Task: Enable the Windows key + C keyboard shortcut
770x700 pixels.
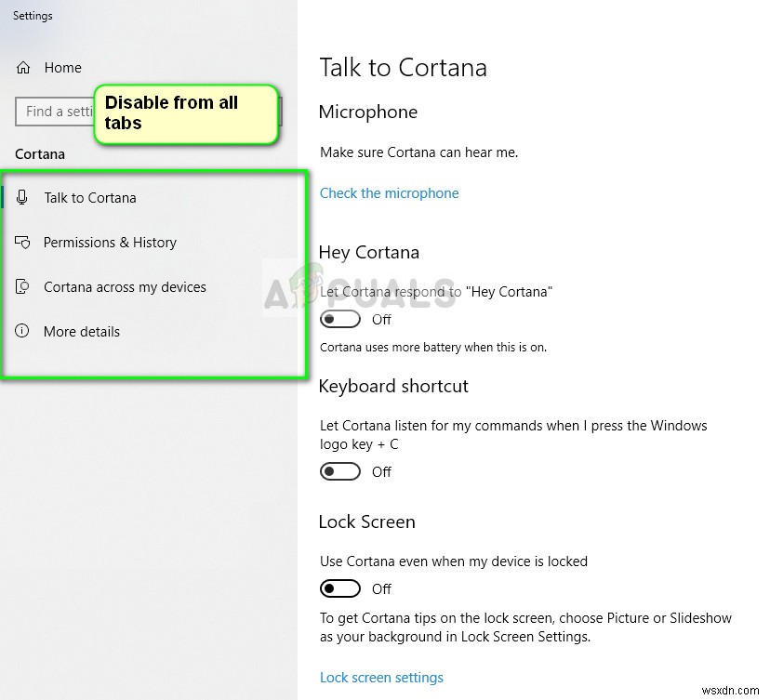Action: 340,471
